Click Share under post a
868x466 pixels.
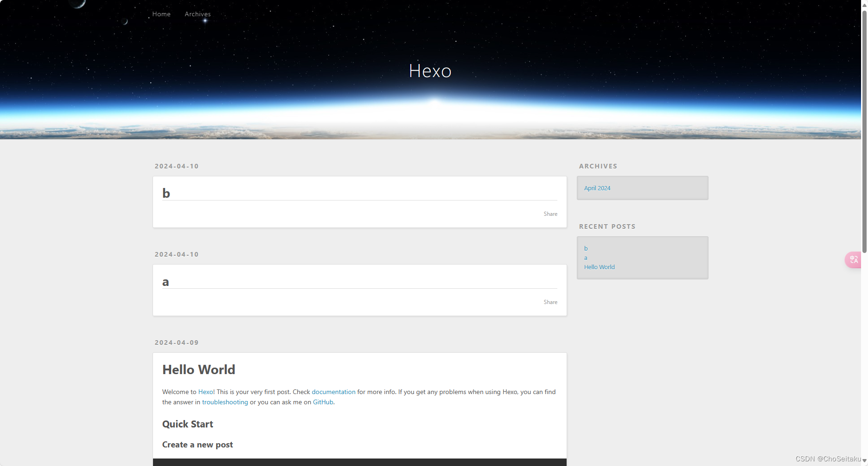pos(550,302)
